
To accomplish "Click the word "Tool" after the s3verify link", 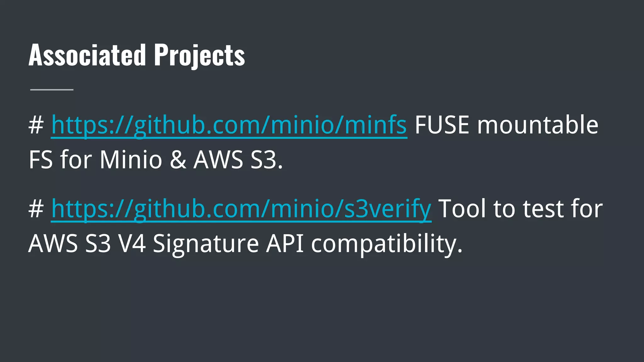I will click(462, 209).
